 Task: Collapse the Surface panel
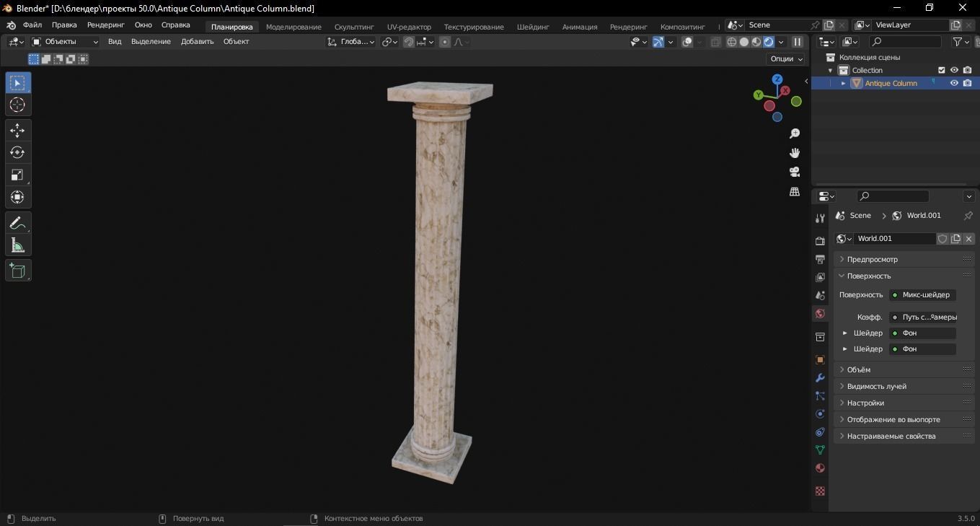pyautogui.click(x=904, y=276)
